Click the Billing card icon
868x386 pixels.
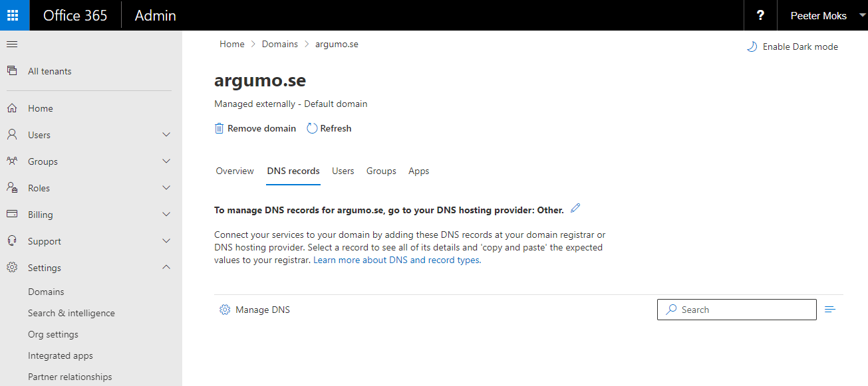click(11, 215)
